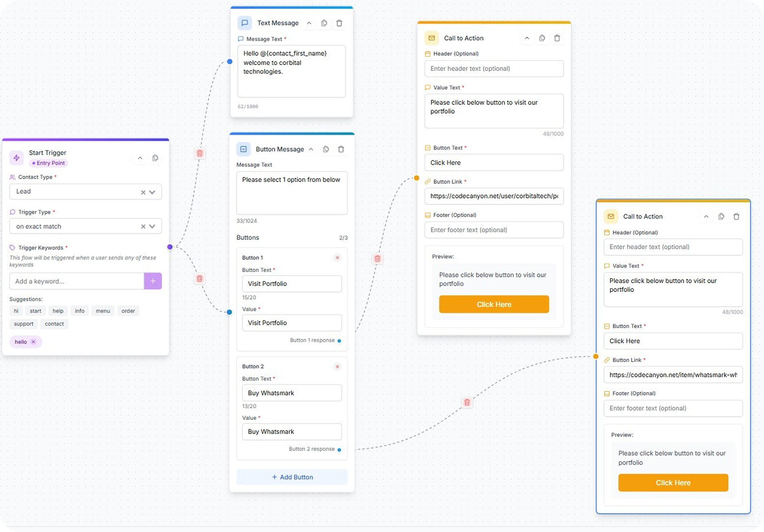Click the Start Trigger lightning bolt icon
764x532 pixels.
click(x=16, y=157)
